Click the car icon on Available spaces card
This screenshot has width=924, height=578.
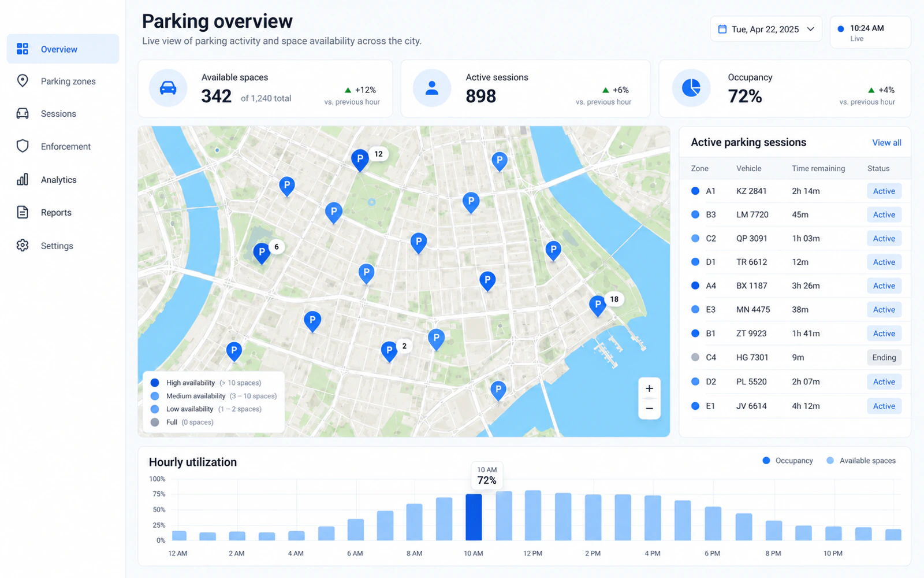click(168, 88)
